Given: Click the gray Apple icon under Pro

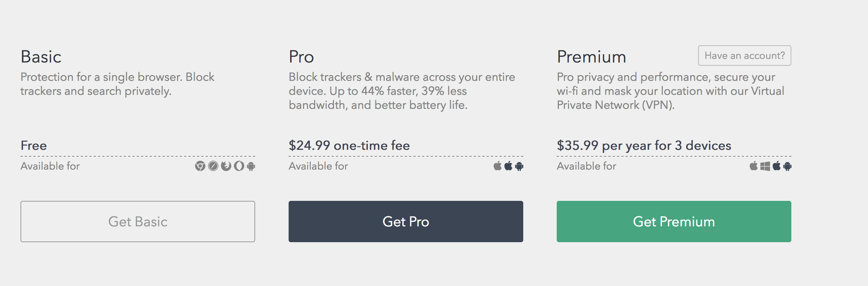Looking at the screenshot, I should point(497,166).
